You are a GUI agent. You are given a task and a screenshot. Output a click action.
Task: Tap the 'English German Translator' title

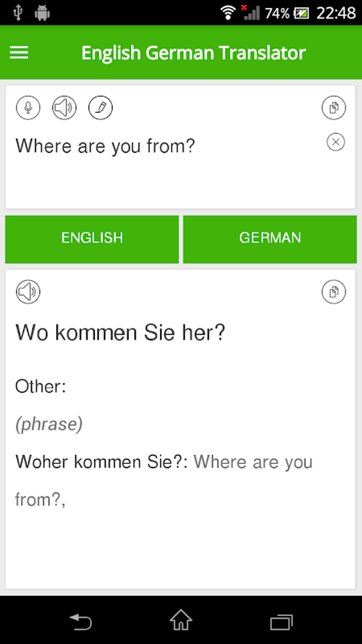pyautogui.click(x=193, y=53)
